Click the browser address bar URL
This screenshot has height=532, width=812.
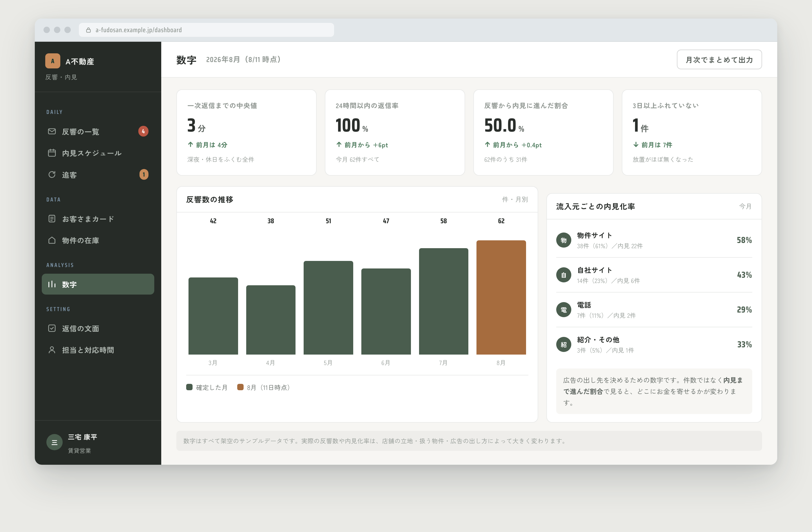click(x=139, y=30)
